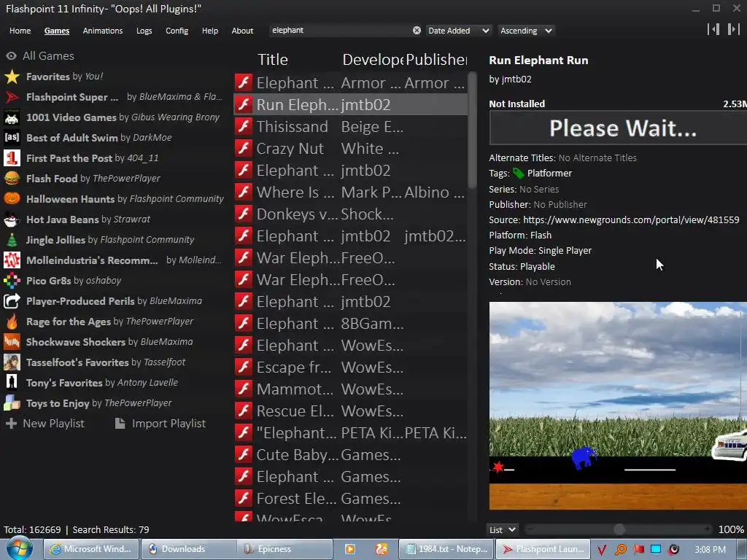Click the Hot Java Beans cup icon
Viewport: 747px width, 560px height.
coord(12,219)
